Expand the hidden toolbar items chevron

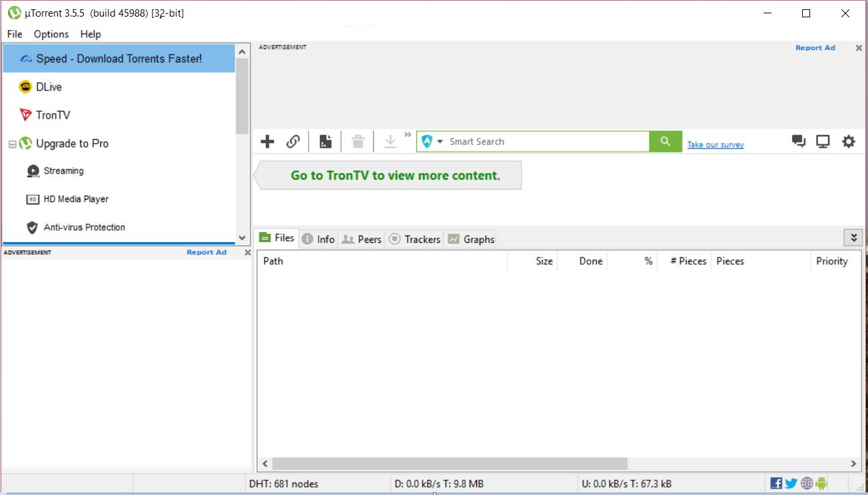tap(408, 134)
